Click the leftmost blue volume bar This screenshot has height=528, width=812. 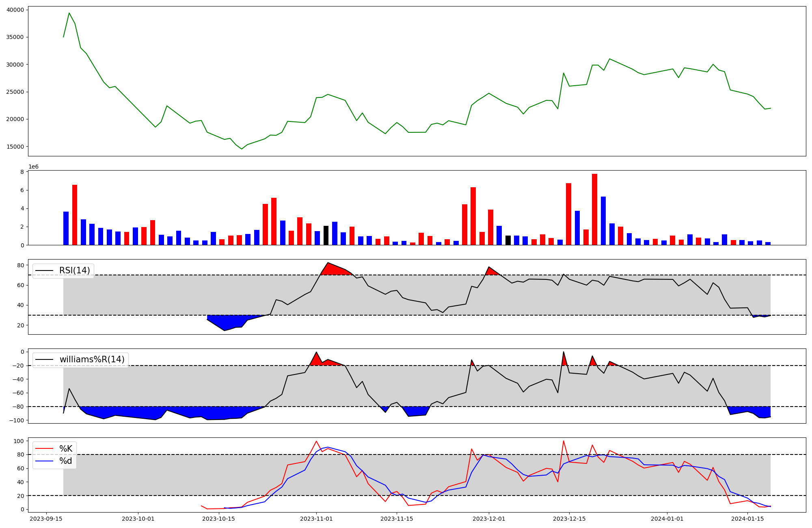pyautogui.click(x=66, y=228)
